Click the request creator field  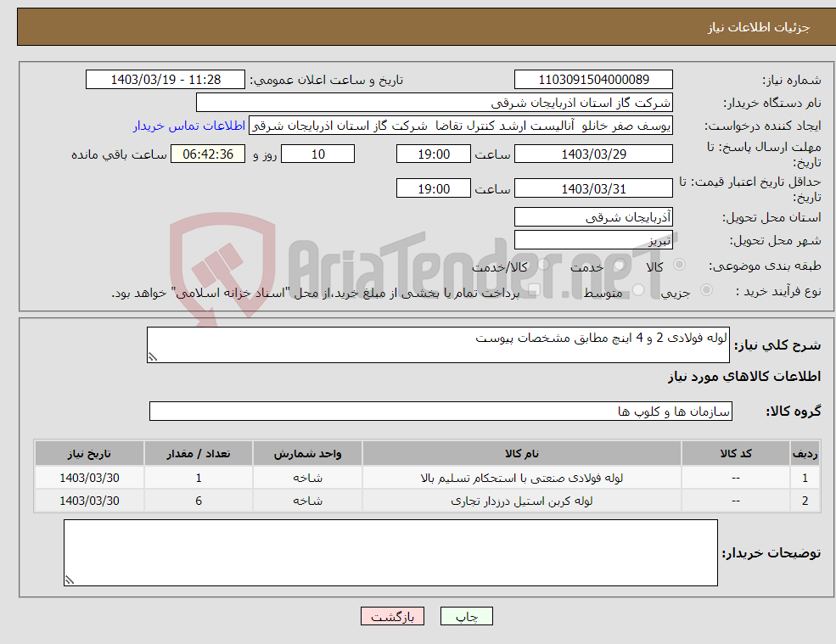(x=461, y=126)
